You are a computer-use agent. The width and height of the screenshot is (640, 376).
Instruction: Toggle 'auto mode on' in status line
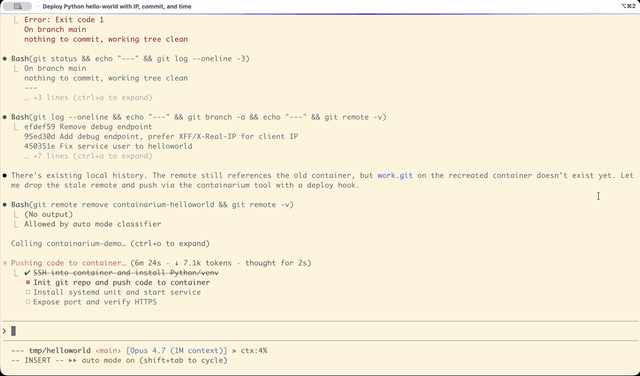[108, 360]
